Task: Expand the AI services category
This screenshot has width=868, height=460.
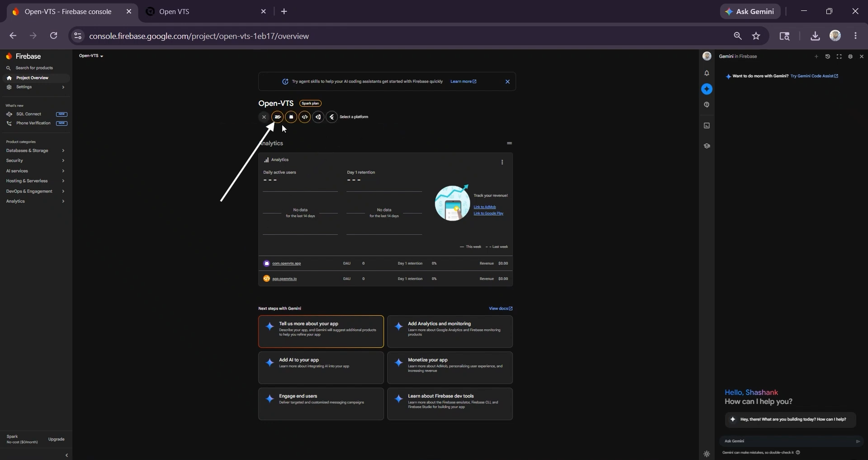Action: pos(35,171)
